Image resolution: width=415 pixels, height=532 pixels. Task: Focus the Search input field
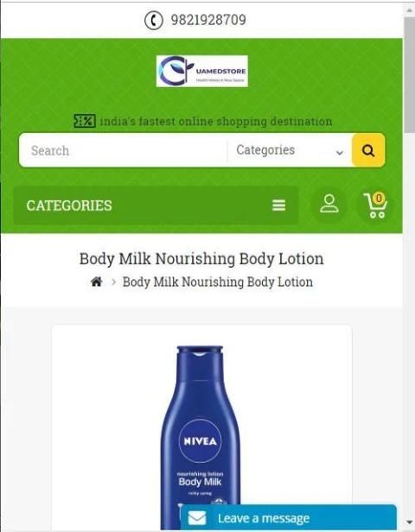pos(123,150)
